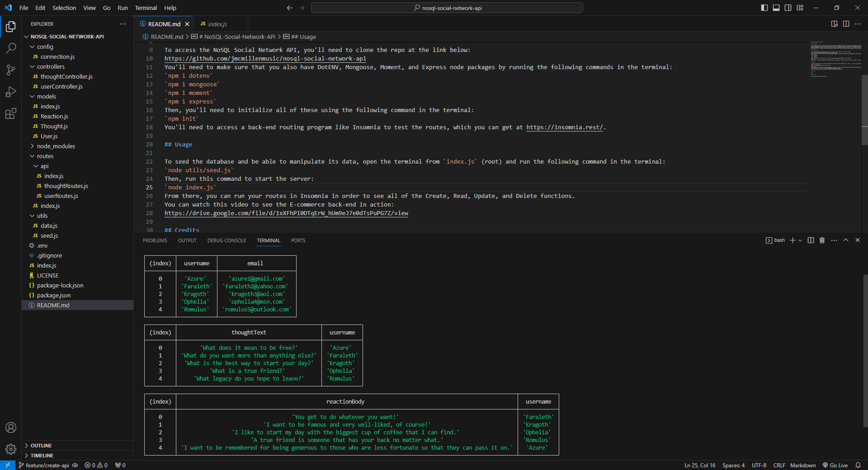Open the Selection menu
This screenshot has width=868, height=470.
coord(64,8)
